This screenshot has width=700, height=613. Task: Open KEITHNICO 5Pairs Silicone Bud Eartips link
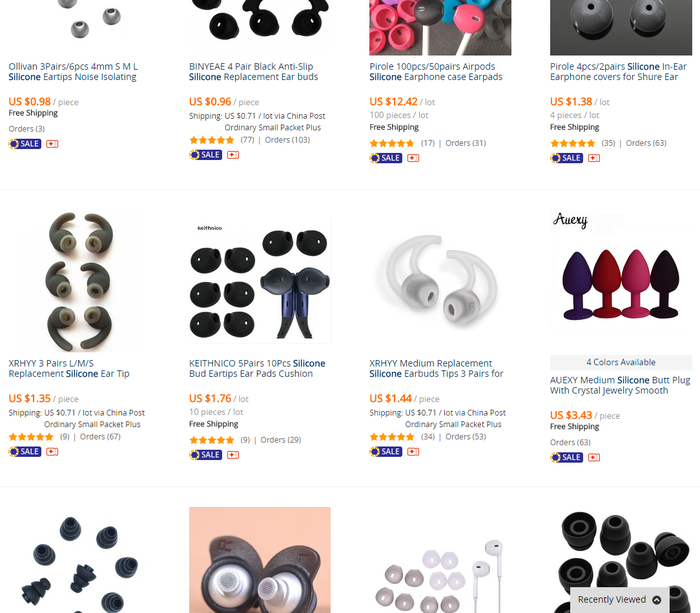coord(257,369)
